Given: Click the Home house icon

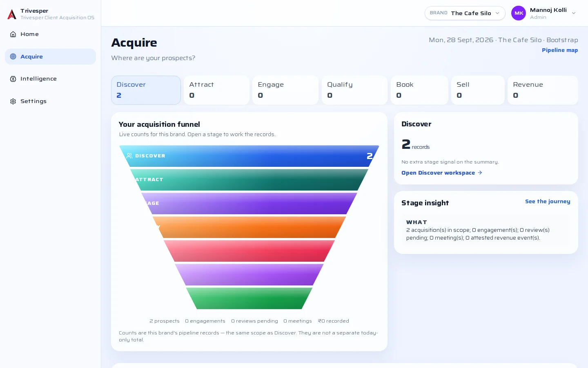Looking at the screenshot, I should pos(13,34).
